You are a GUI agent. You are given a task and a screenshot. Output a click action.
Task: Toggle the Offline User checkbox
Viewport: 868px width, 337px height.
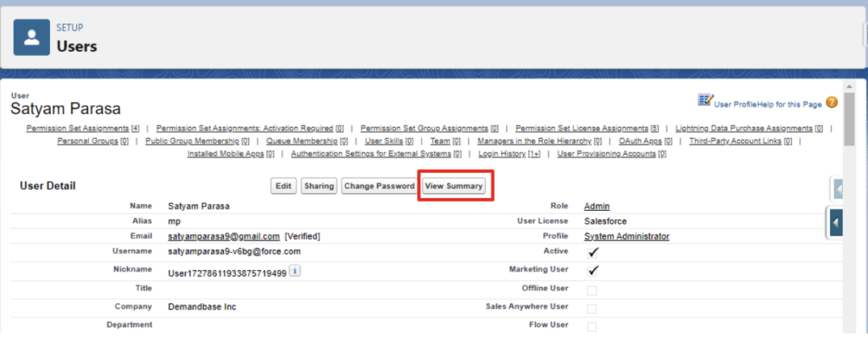592,290
